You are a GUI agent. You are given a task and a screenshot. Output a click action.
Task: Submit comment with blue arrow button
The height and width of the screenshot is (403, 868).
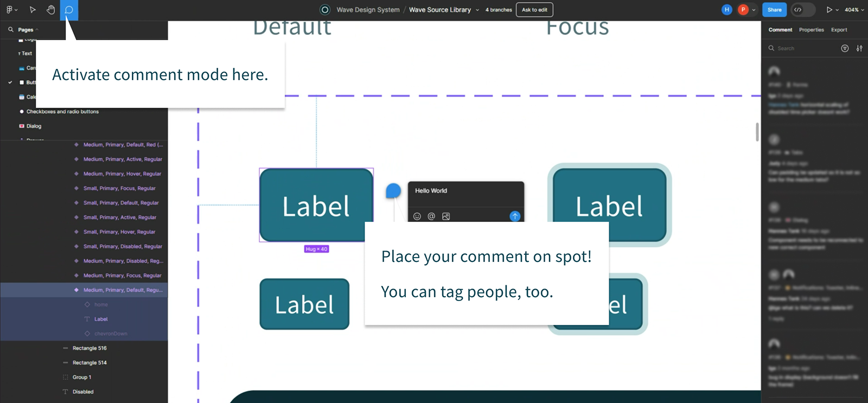pos(515,216)
